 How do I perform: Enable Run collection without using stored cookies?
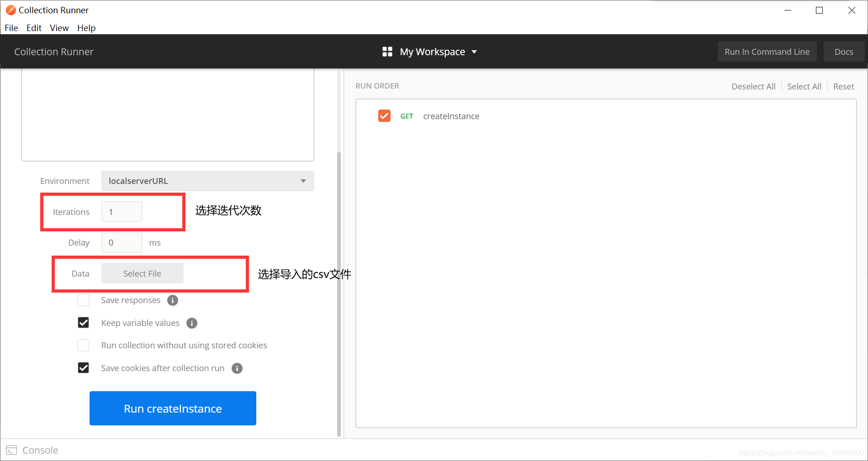[83, 345]
